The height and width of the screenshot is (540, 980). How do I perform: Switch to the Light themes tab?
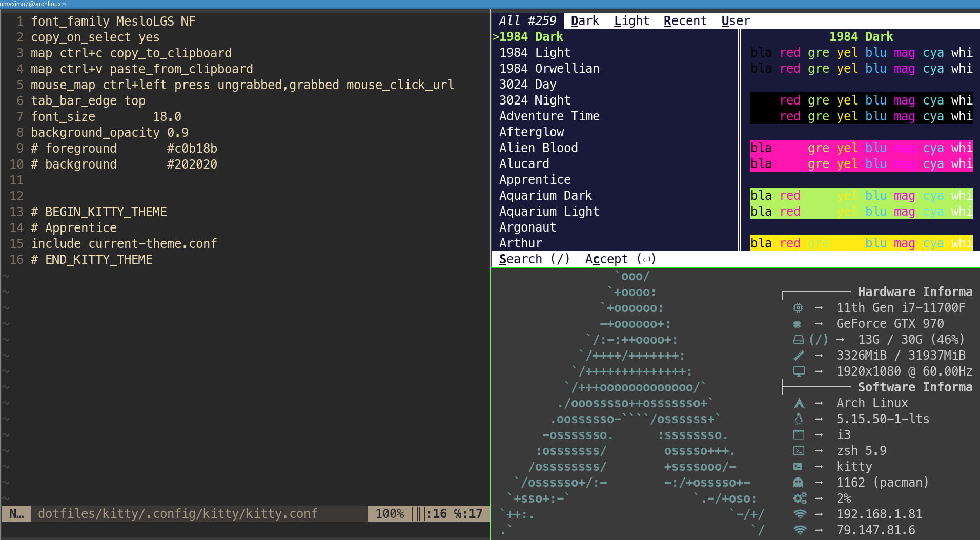tap(631, 20)
